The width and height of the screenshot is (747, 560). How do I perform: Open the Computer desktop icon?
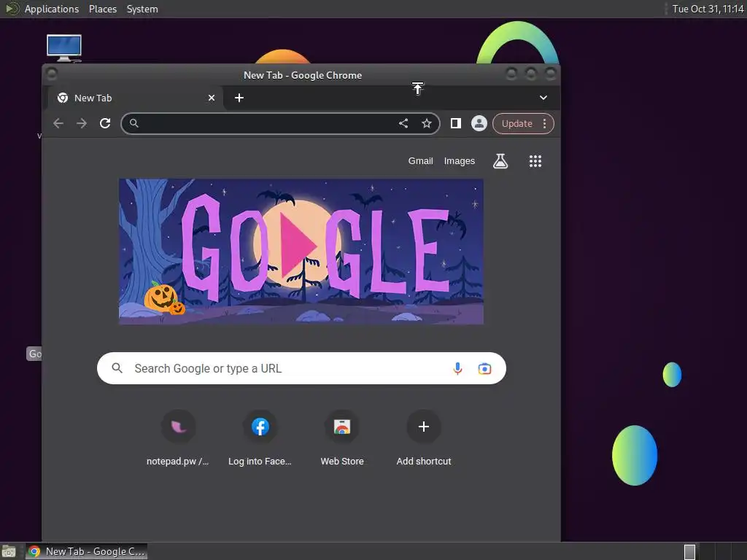click(x=64, y=47)
